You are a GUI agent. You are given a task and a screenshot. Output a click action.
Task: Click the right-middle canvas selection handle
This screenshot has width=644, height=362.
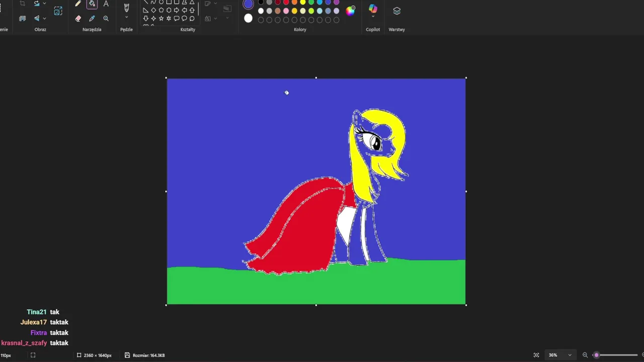coord(466,191)
